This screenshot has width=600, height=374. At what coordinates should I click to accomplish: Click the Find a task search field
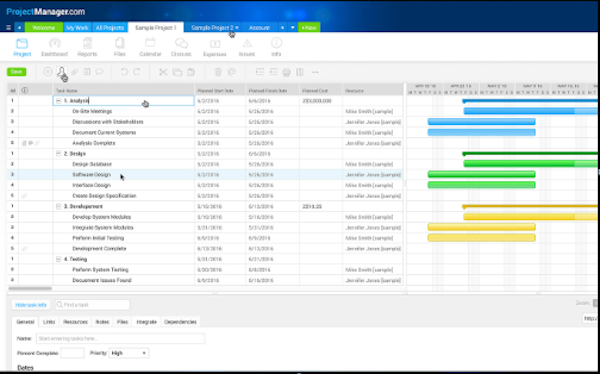tap(92, 305)
